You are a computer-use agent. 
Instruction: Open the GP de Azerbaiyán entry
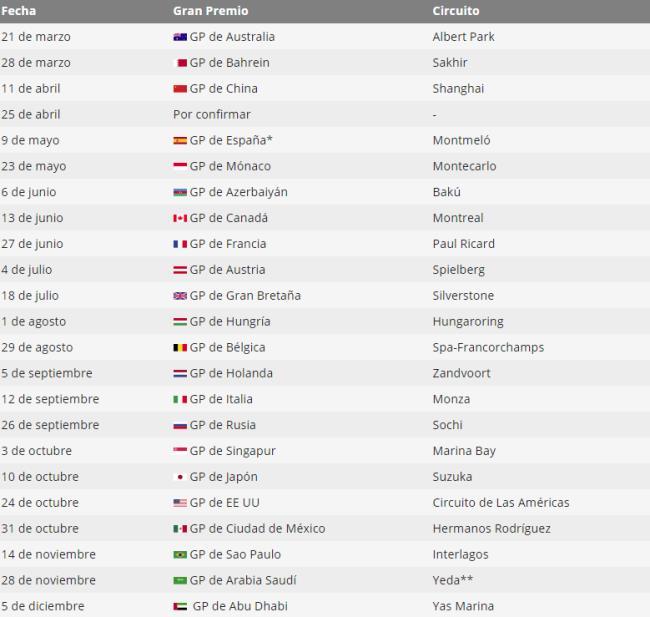click(238, 192)
